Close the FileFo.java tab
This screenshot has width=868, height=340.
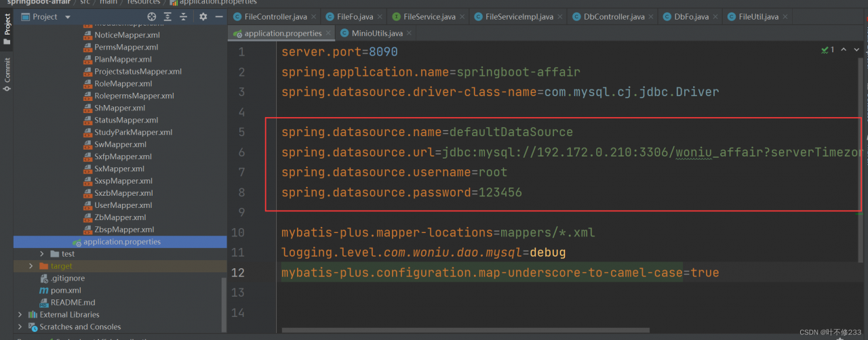(x=379, y=16)
